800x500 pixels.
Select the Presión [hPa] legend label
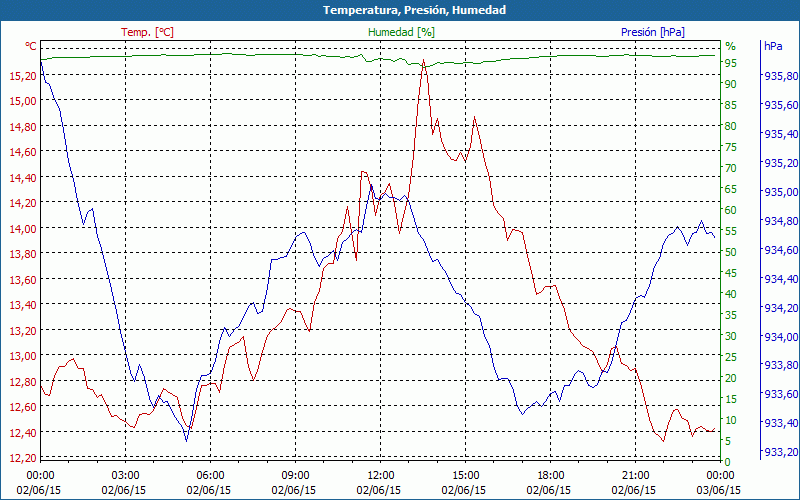[653, 32]
